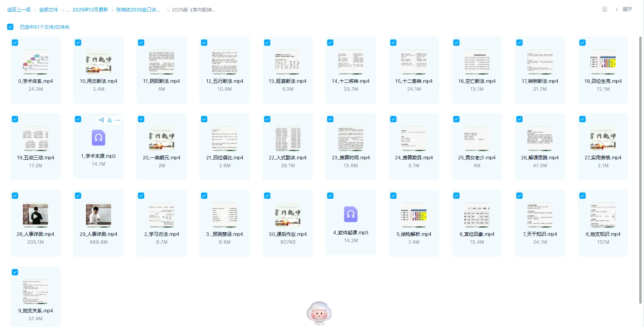Open thumbnail of 15_十二贵神.mp4

pyautogui.click(x=414, y=62)
